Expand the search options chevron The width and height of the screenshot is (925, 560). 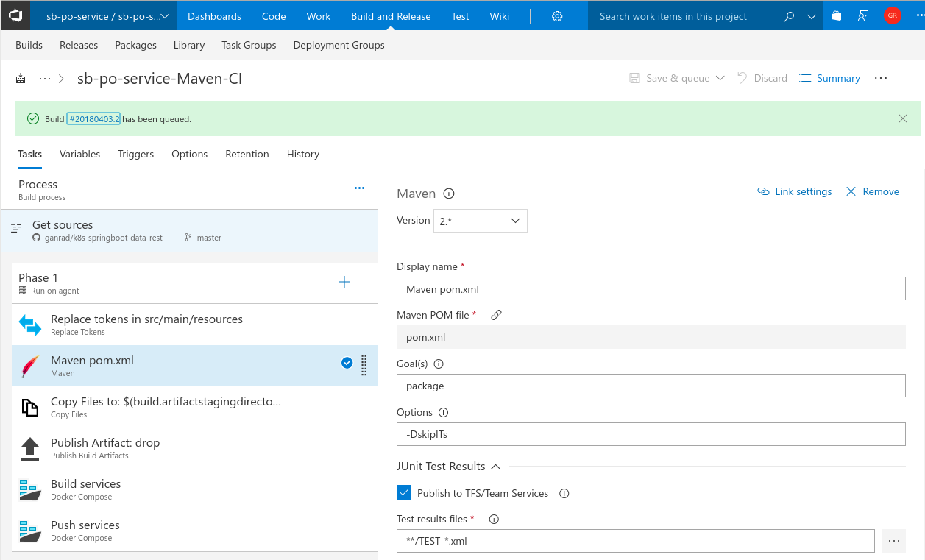pos(811,16)
